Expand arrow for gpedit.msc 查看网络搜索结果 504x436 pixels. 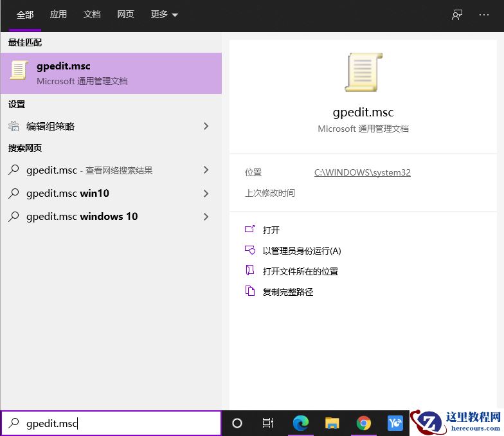206,170
